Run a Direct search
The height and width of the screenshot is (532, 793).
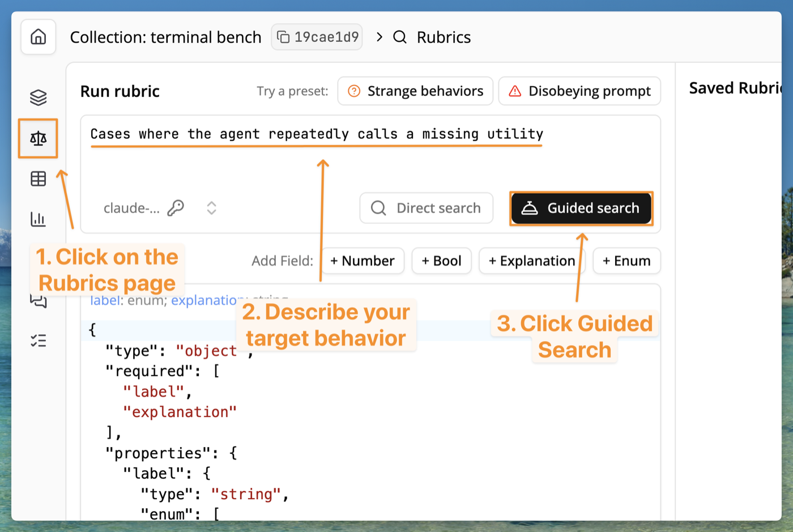pyautogui.click(x=426, y=208)
